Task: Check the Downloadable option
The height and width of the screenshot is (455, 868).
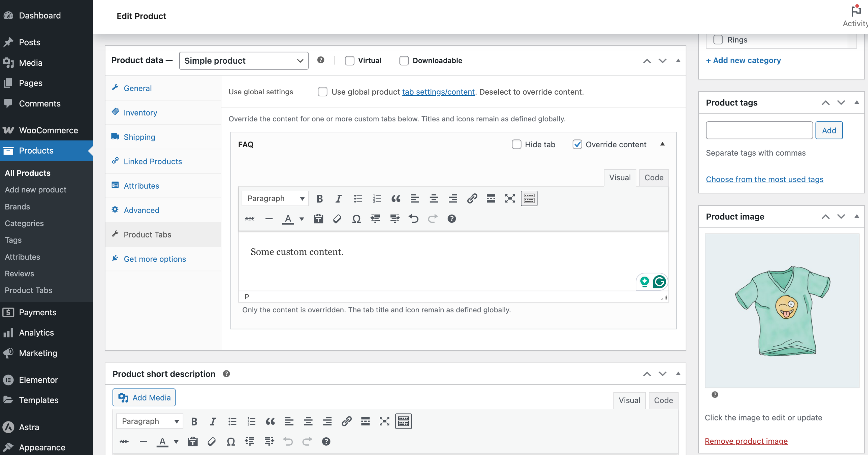Action: [x=404, y=61]
